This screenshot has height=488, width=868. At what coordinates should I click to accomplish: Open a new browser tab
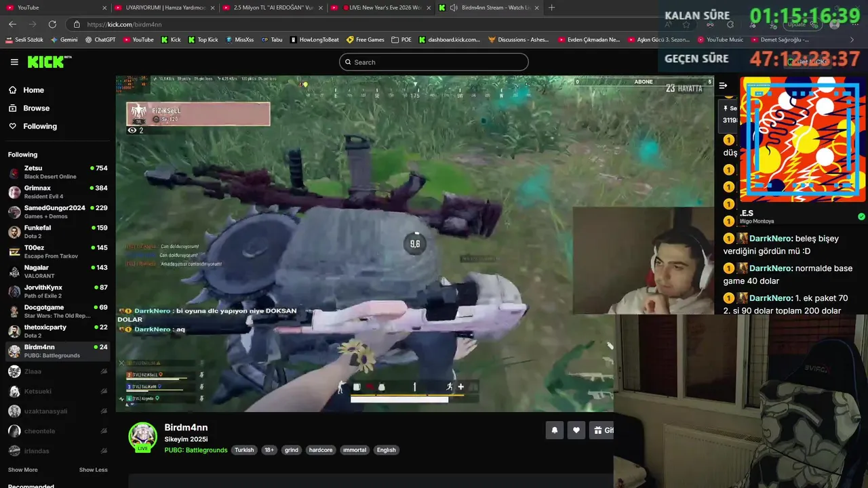point(551,7)
